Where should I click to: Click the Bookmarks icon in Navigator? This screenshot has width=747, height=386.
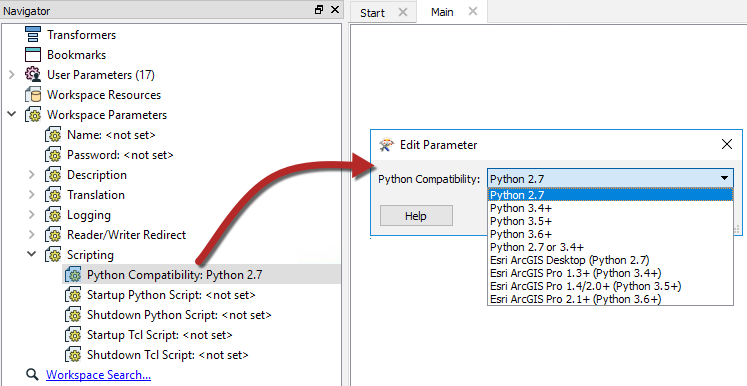[x=33, y=55]
